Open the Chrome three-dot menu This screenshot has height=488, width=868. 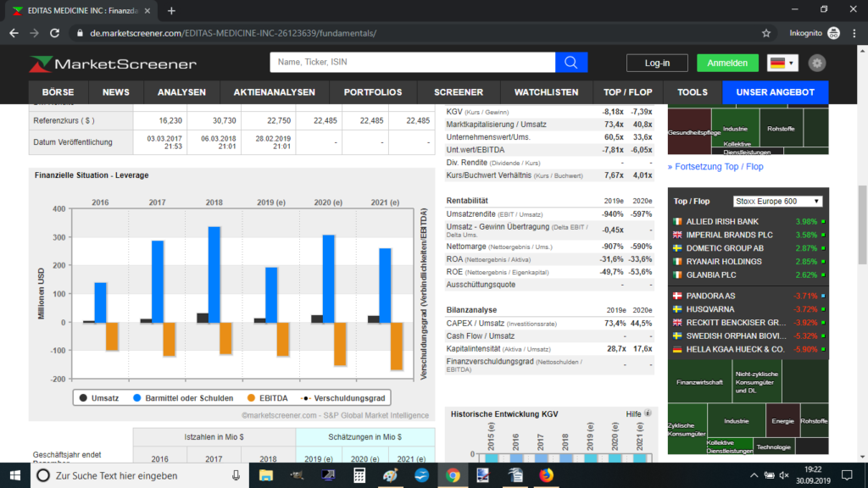coord(854,33)
